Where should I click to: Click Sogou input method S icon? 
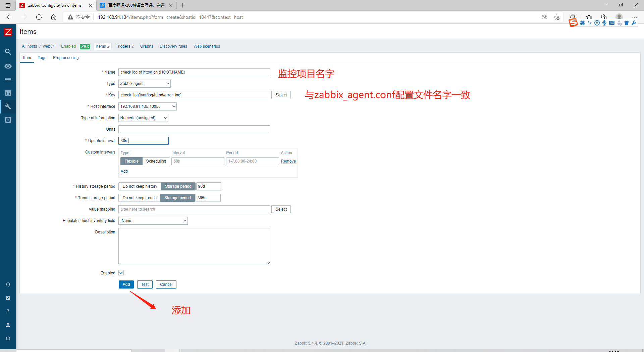click(x=573, y=23)
